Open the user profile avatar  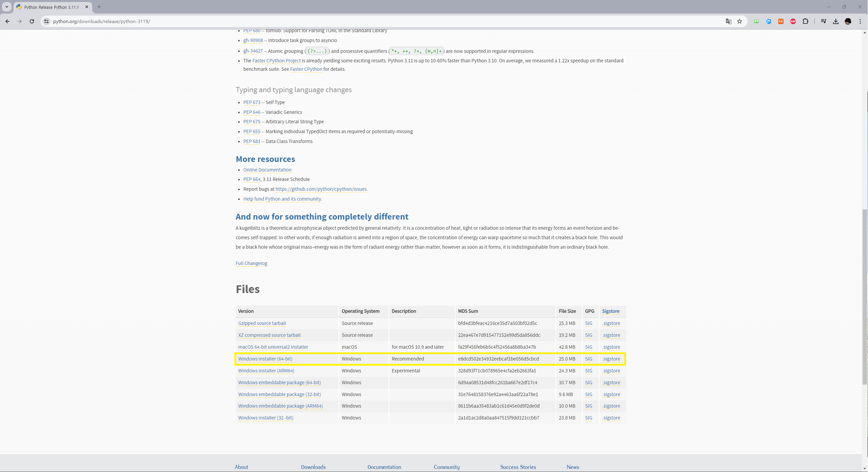[x=848, y=21]
